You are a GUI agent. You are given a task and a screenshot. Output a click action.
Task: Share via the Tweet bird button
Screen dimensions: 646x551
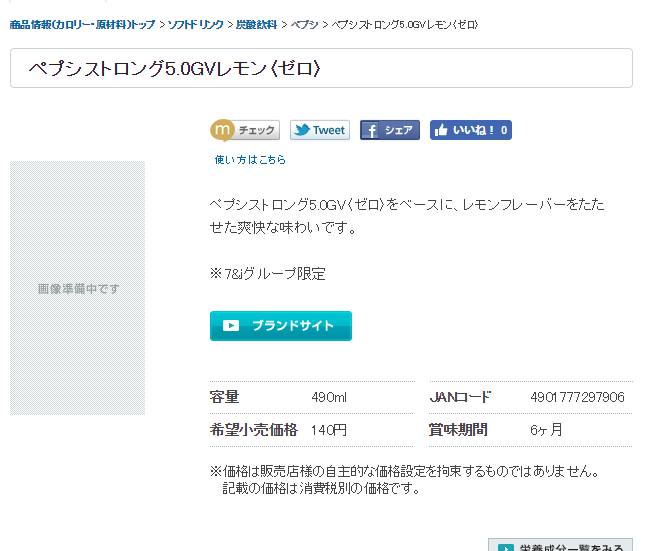tap(319, 130)
